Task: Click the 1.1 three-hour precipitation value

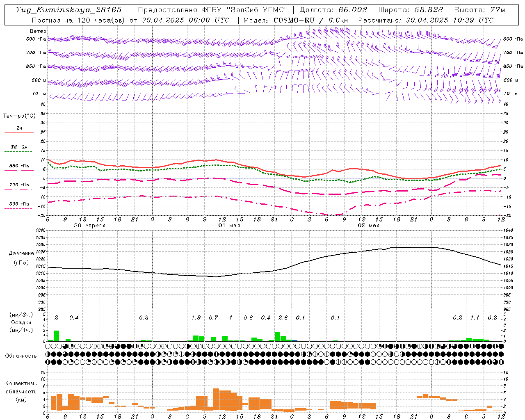Action: tap(475, 318)
